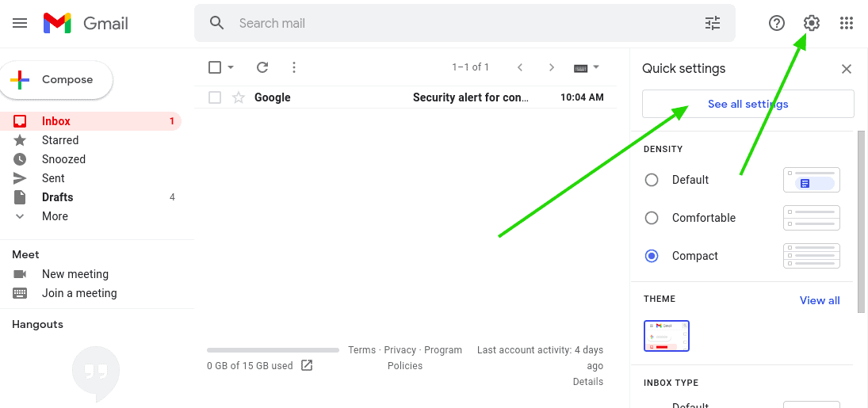Click the Snoozed clock icon
This screenshot has height=408, width=868.
pyautogui.click(x=20, y=159)
